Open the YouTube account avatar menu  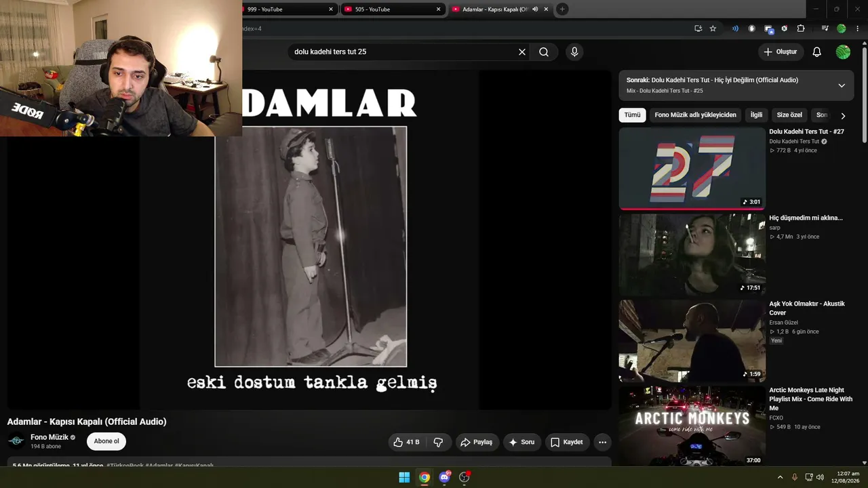[843, 52]
